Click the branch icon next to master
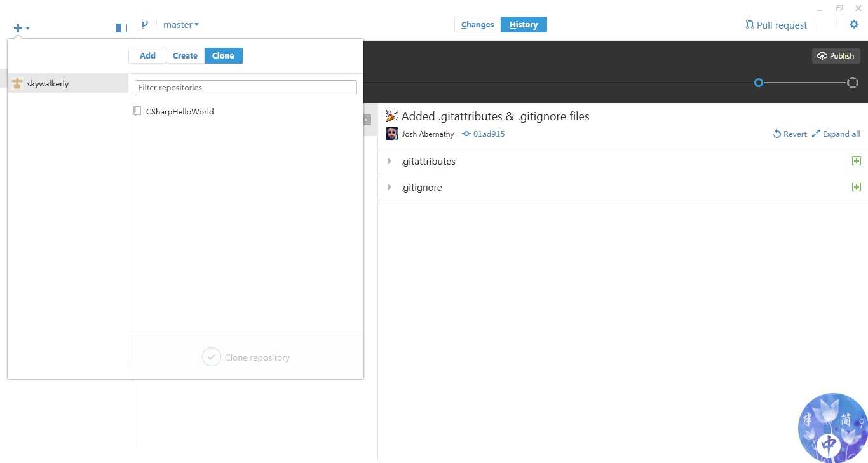The width and height of the screenshot is (868, 463). 145,24
